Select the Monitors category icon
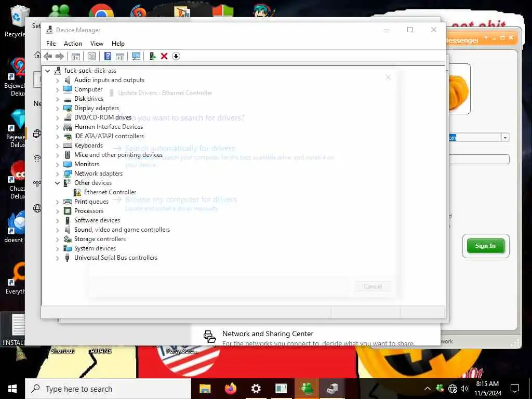 click(68, 164)
